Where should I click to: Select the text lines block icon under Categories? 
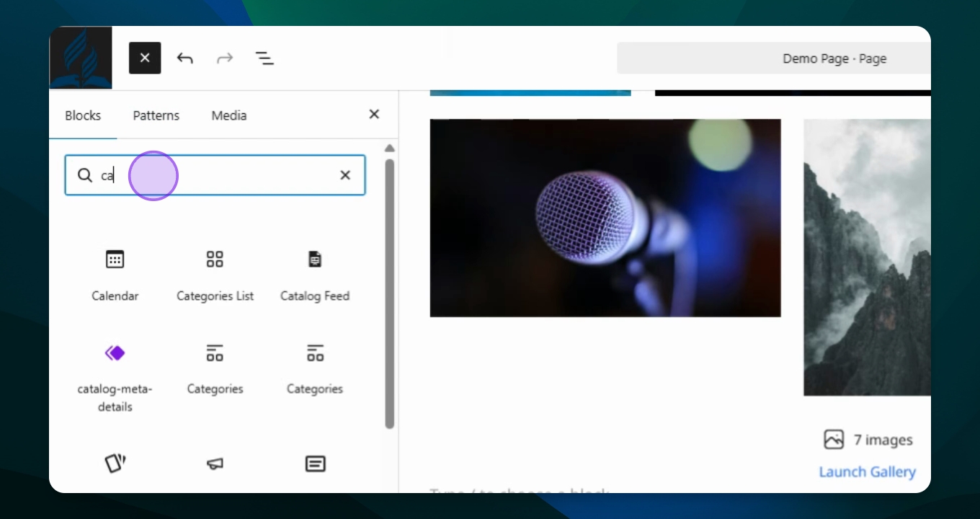(x=315, y=464)
